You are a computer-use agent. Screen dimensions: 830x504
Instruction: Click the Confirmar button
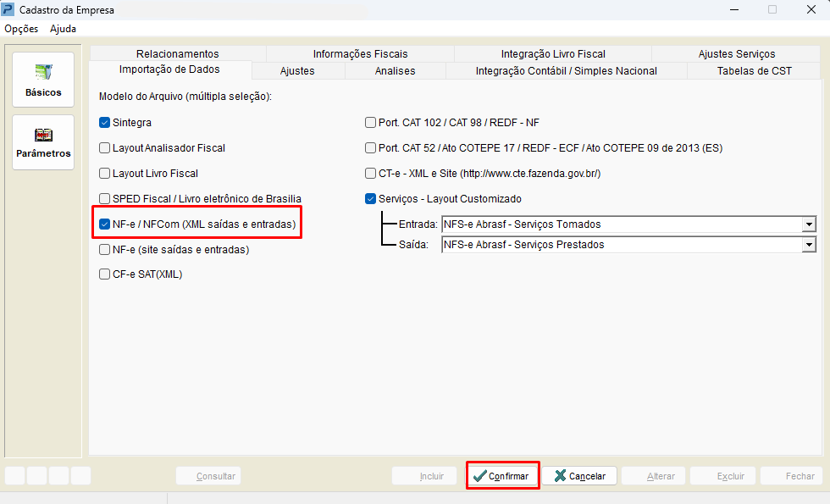pyautogui.click(x=502, y=476)
